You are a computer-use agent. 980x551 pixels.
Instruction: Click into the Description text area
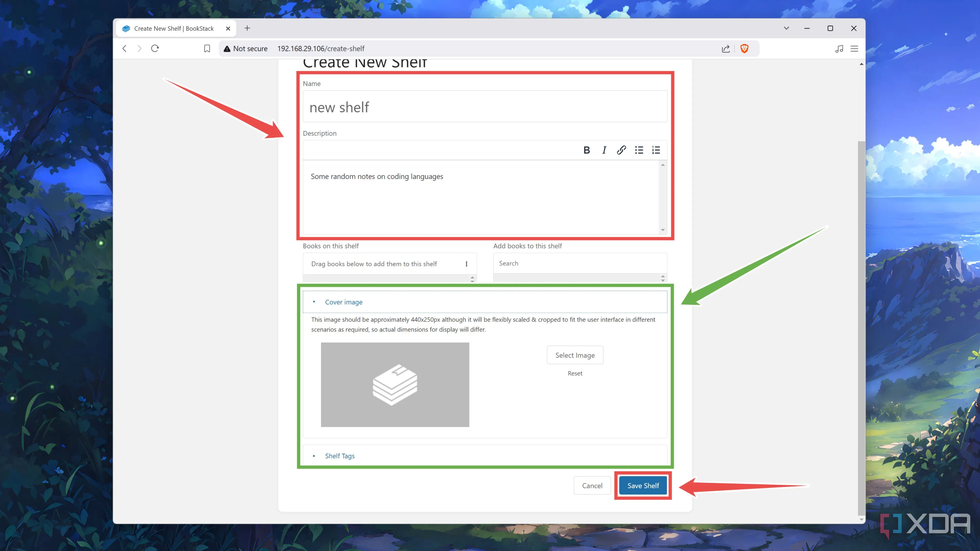tap(481, 197)
